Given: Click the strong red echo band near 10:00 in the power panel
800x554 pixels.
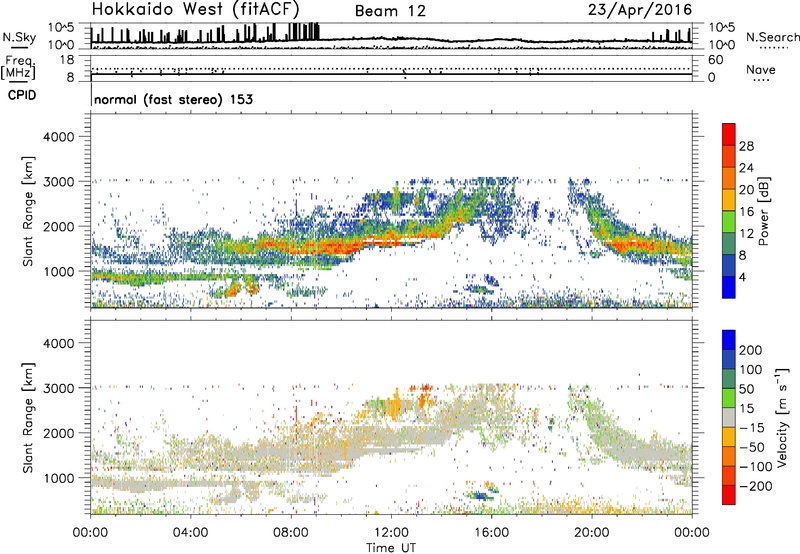Looking at the screenshot, I should tap(337, 245).
